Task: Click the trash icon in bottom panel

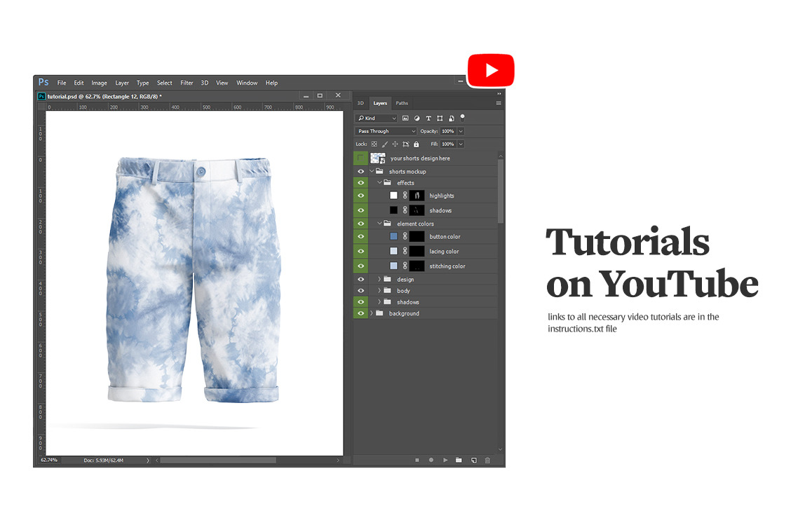Action: coord(487,461)
